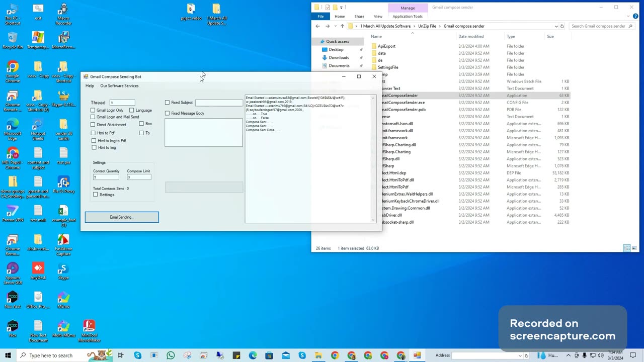Open WhatsApp from the taskbar
This screenshot has width=644, height=362.
point(171,355)
